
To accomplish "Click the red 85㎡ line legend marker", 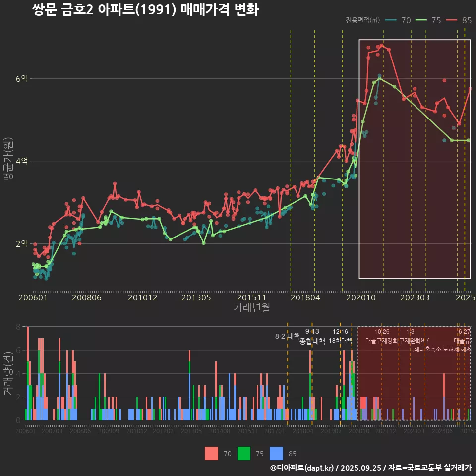I will pyautogui.click(x=452, y=20).
